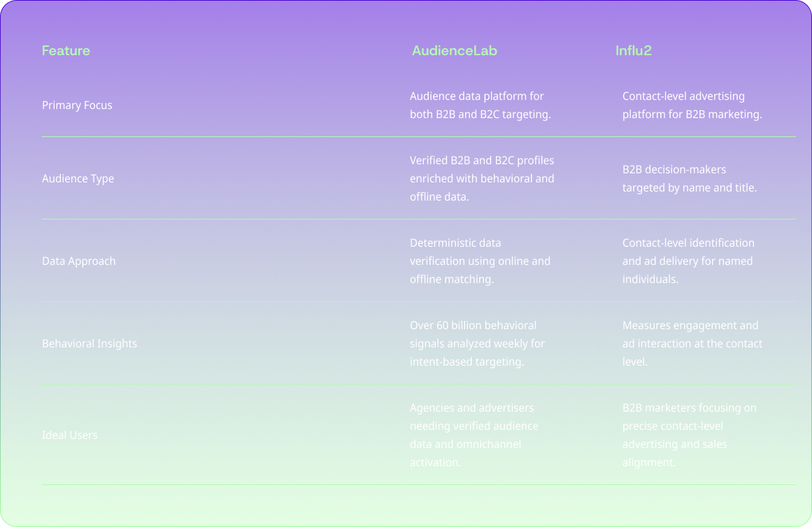812x527 pixels.
Task: Click the Data Approach row label
Action: coord(78,261)
